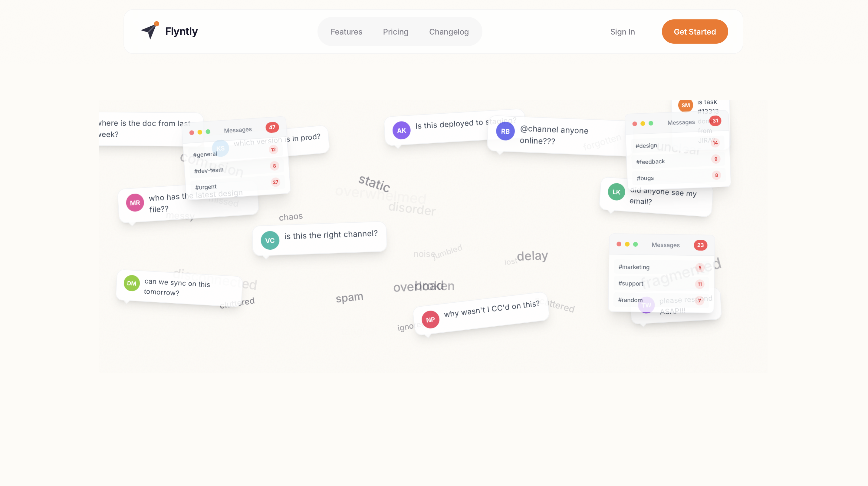Go to the Changelog page
Viewport: 868px width, 486px height.
449,32
